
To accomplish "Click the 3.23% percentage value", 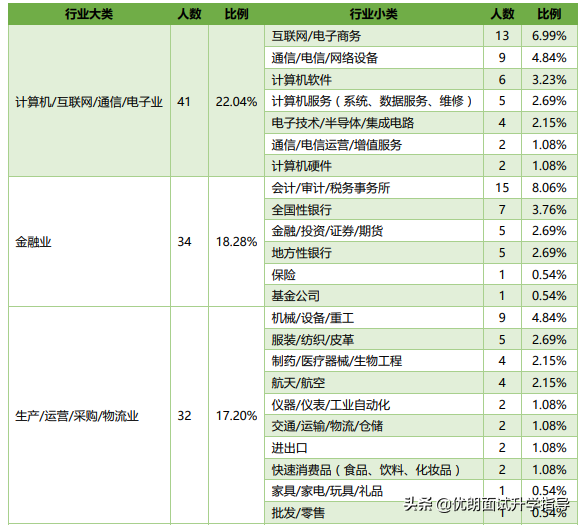I will [x=549, y=79].
